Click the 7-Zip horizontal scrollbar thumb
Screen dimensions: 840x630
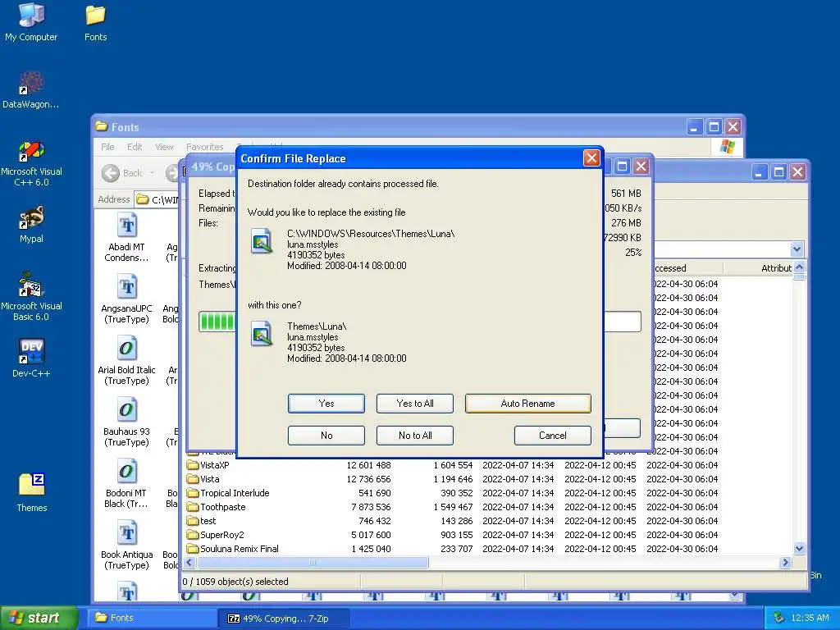313,563
